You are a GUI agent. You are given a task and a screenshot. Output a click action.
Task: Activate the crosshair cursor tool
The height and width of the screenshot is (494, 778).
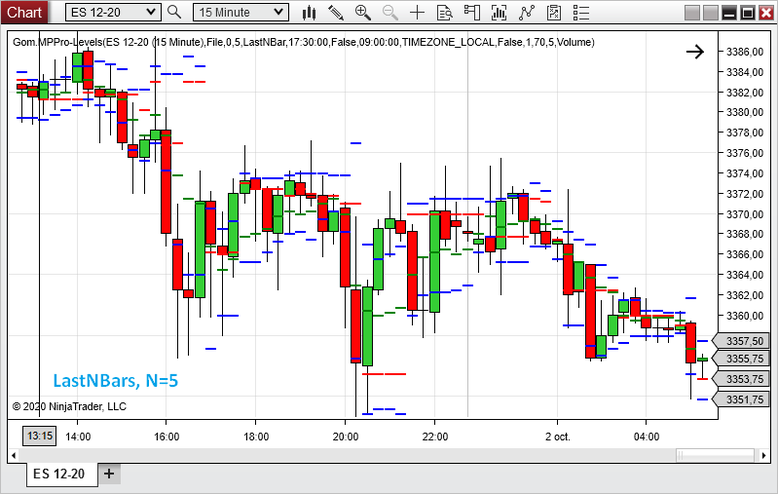[417, 12]
